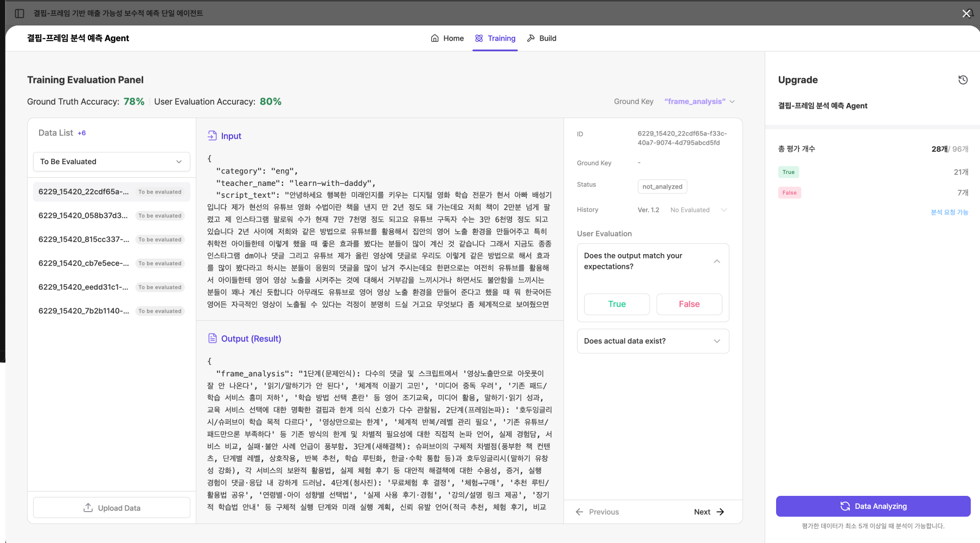This screenshot has height=543, width=980.
Task: Switch to the Build tab
Action: pyautogui.click(x=542, y=38)
